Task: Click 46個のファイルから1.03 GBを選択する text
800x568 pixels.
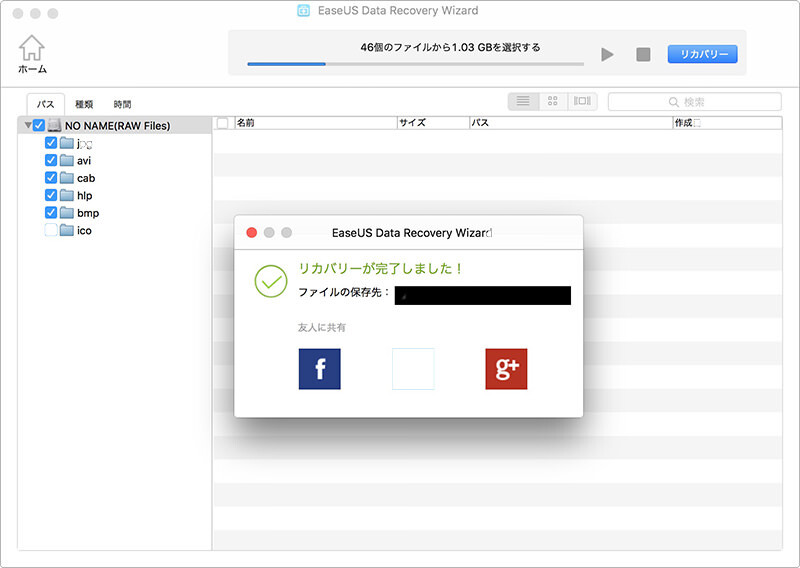Action: point(450,47)
